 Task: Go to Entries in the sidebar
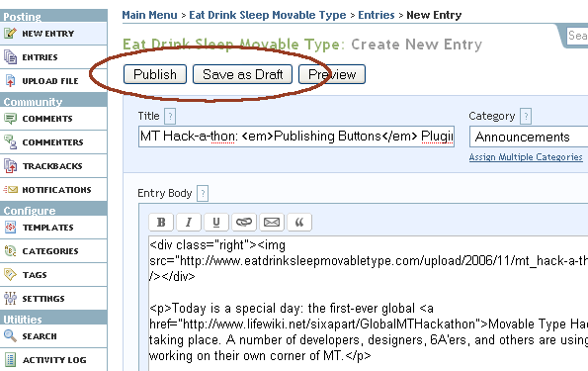(53, 57)
